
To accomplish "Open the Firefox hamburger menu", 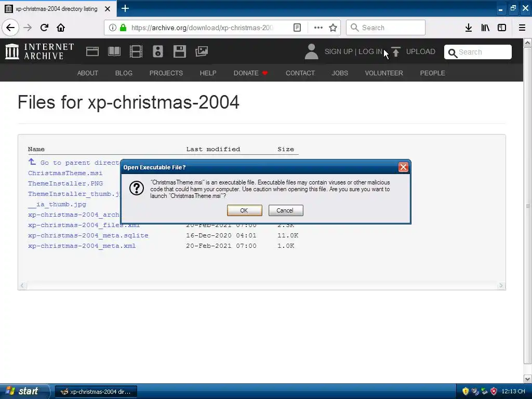I will 522,28.
